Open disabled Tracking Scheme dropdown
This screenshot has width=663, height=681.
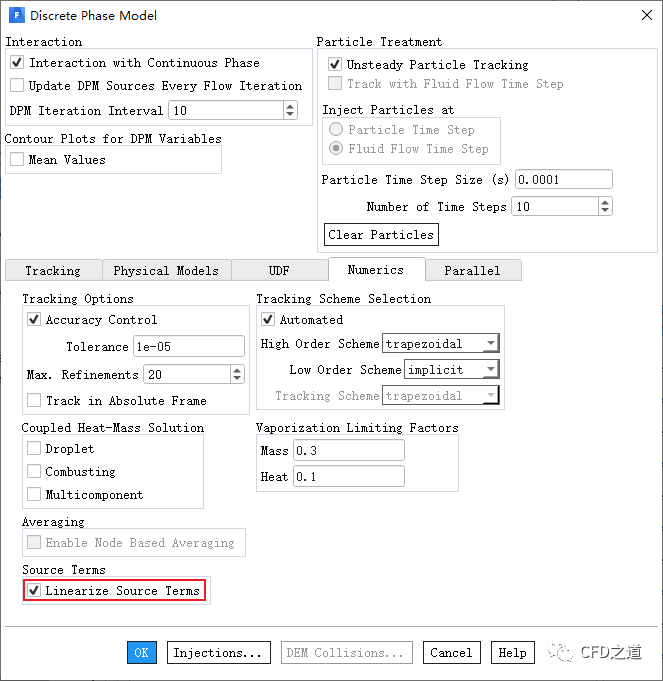pyautogui.click(x=440, y=396)
